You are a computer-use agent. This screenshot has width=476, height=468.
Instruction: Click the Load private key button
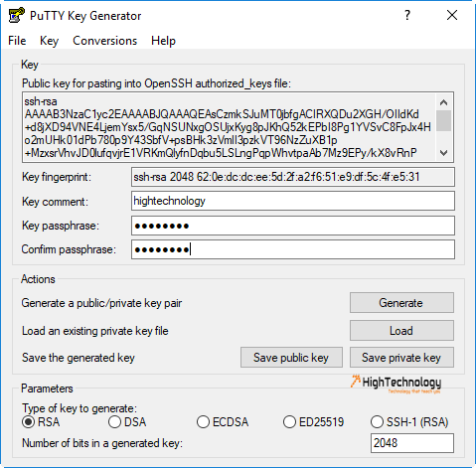pos(401,331)
